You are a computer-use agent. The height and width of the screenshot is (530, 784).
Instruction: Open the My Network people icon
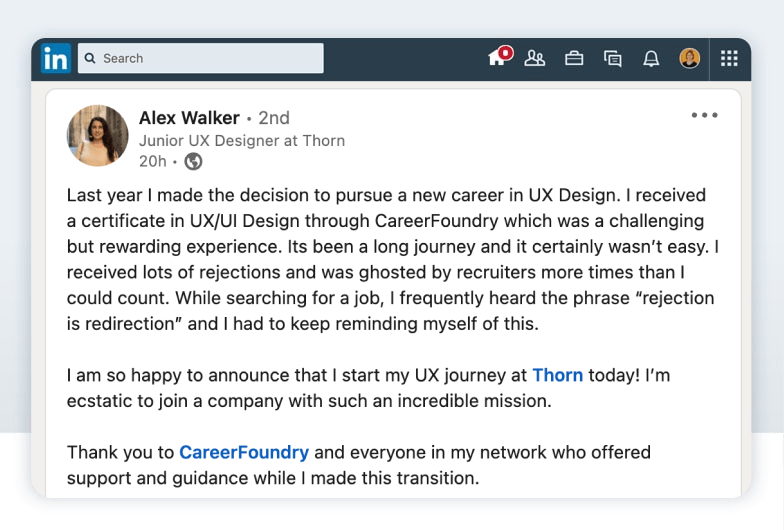[535, 59]
